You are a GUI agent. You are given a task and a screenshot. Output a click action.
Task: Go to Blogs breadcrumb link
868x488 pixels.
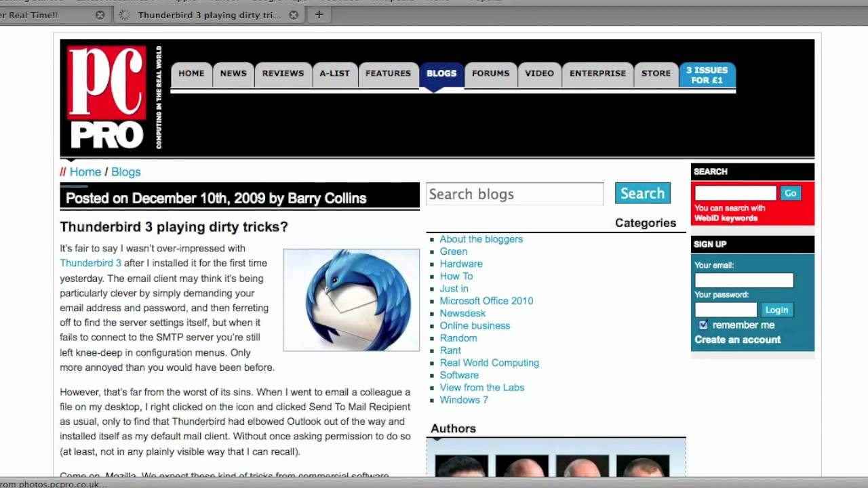[x=126, y=172]
